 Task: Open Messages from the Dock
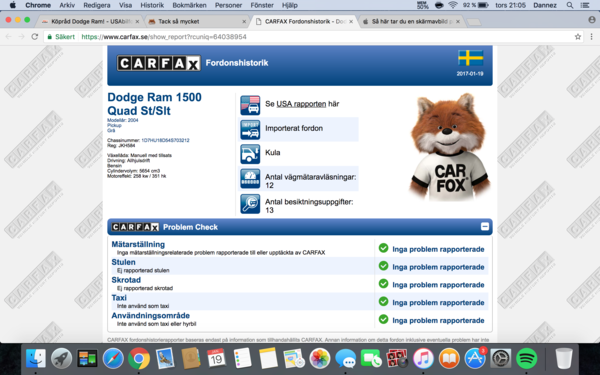point(346,359)
